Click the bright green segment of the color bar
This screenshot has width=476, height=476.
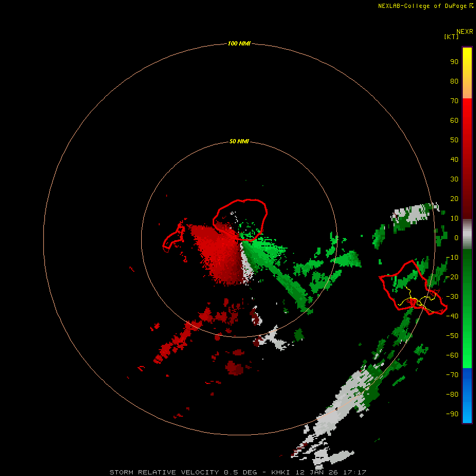point(467,309)
